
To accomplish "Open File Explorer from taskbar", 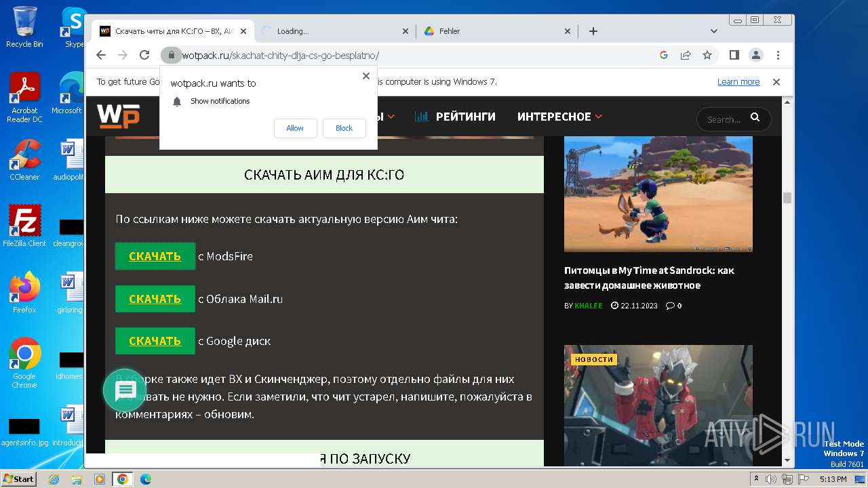I will pyautogui.click(x=77, y=479).
